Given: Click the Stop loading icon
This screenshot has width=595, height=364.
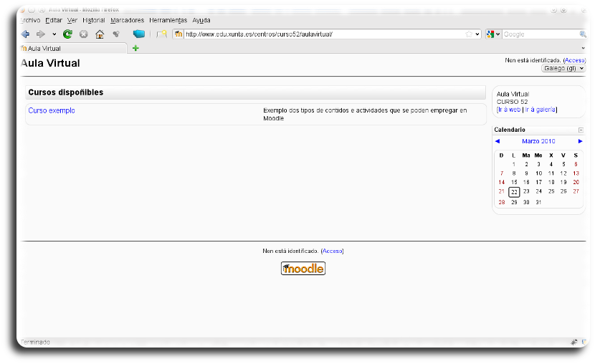Looking at the screenshot, I should (x=84, y=34).
